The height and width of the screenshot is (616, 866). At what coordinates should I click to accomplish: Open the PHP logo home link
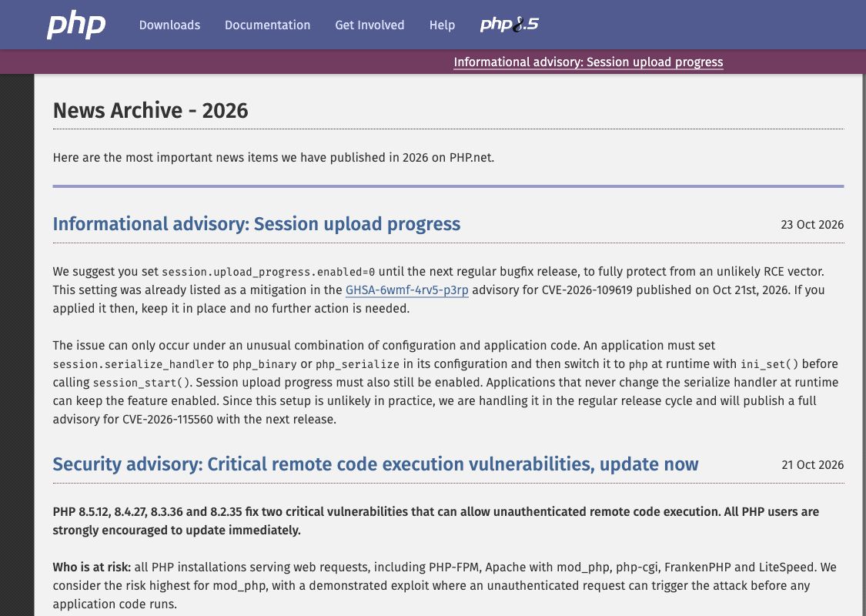76,25
